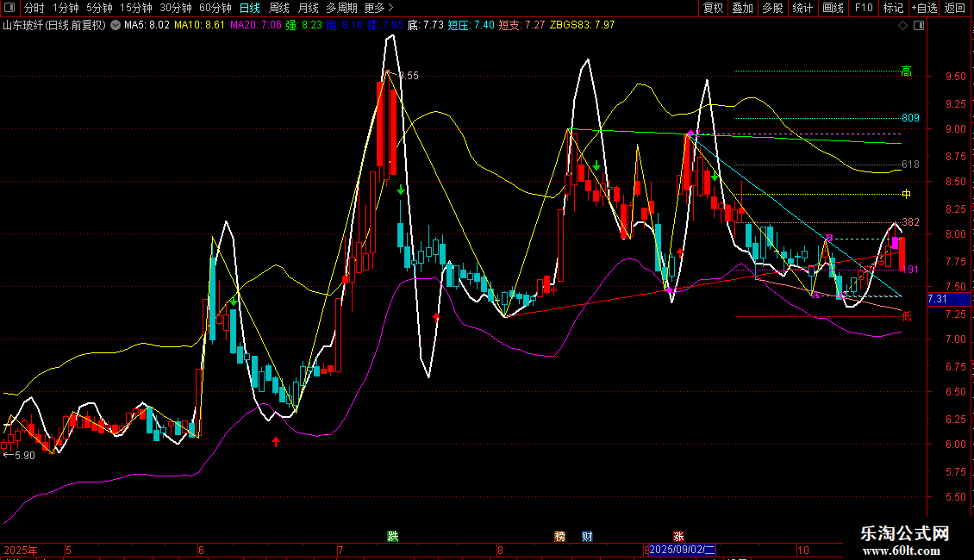This screenshot has height=560, width=974.
Task: Toggle 画线 drawing tools
Action: pyautogui.click(x=833, y=9)
